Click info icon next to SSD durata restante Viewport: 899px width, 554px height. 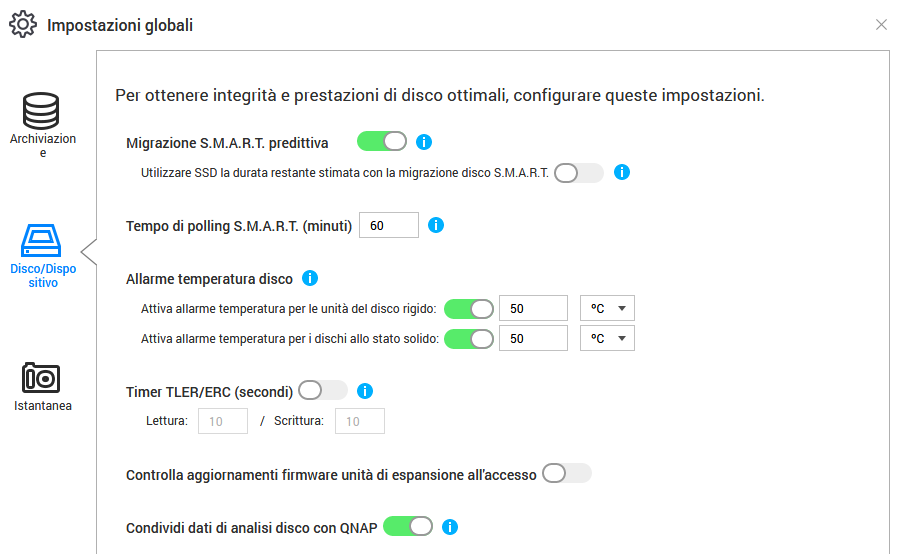(621, 172)
